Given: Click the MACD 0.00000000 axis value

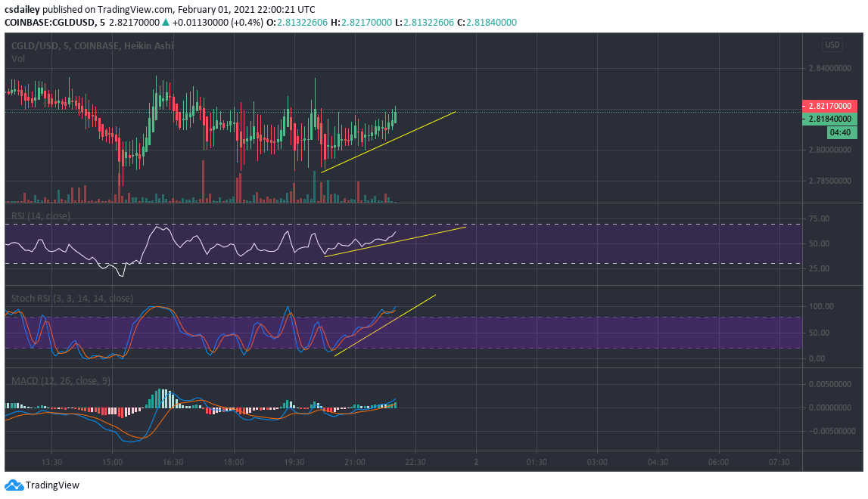Looking at the screenshot, I should coord(830,408).
